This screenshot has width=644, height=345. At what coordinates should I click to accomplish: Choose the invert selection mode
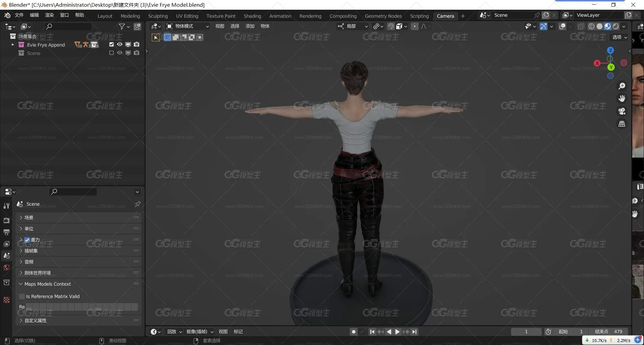click(x=192, y=37)
